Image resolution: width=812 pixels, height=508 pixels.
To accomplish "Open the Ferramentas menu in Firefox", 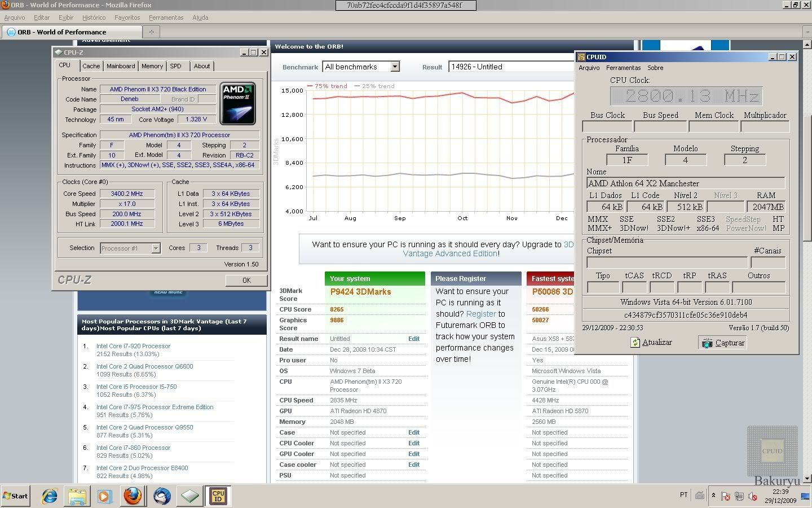I will click(x=166, y=17).
